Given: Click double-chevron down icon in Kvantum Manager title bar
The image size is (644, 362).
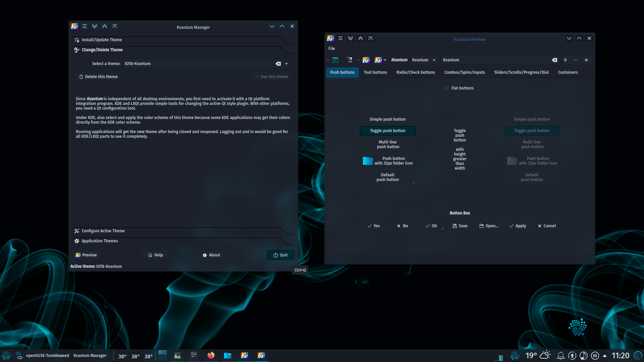Looking at the screenshot, I should [x=95, y=26].
